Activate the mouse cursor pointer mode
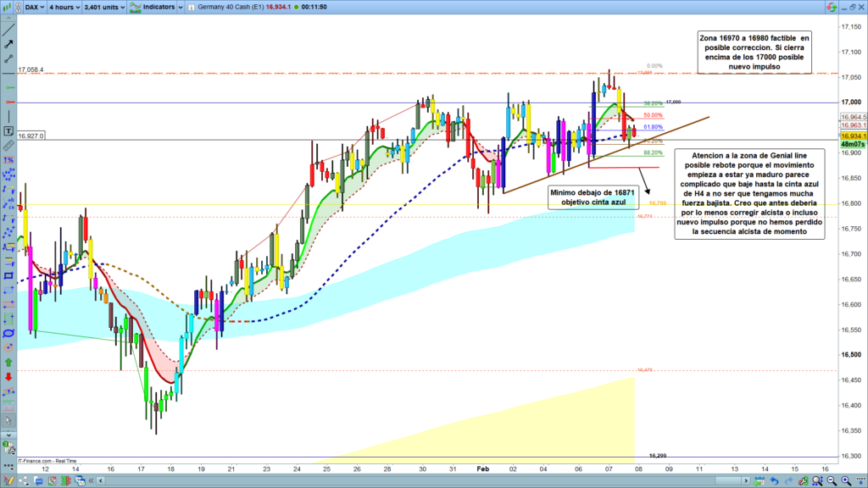The height and width of the screenshot is (488, 868). pyautogui.click(x=8, y=421)
